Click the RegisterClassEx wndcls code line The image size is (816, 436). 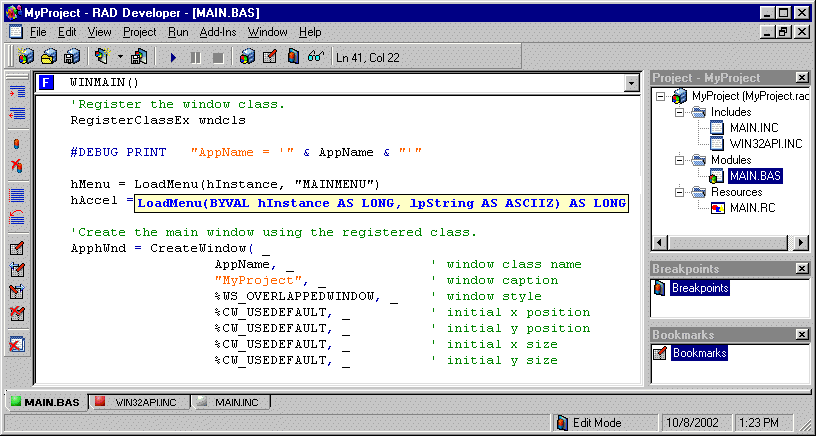click(x=158, y=120)
